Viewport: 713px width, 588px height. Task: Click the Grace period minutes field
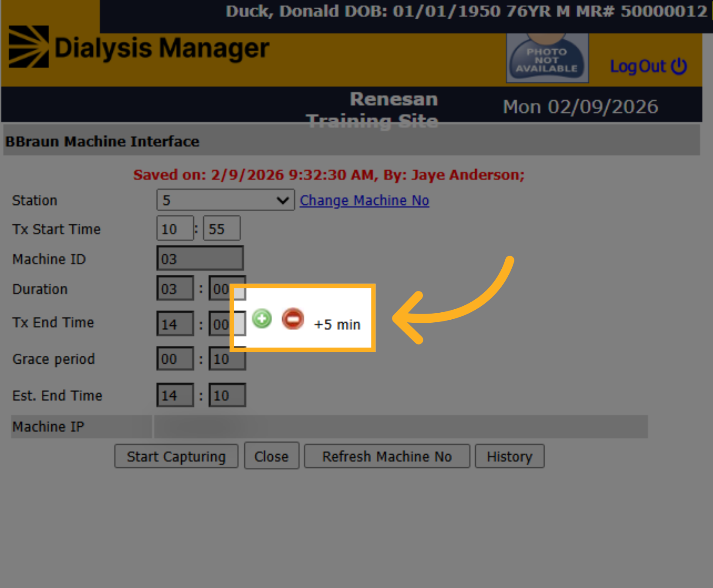227,358
